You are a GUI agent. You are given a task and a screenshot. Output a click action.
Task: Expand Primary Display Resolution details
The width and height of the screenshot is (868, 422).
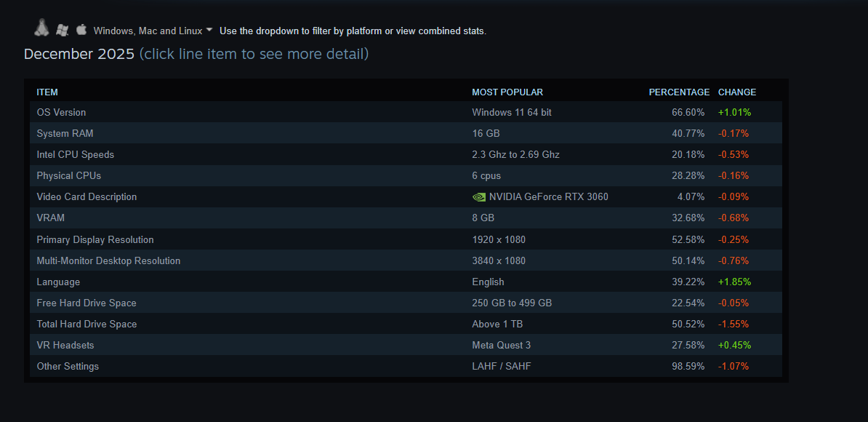click(x=95, y=240)
